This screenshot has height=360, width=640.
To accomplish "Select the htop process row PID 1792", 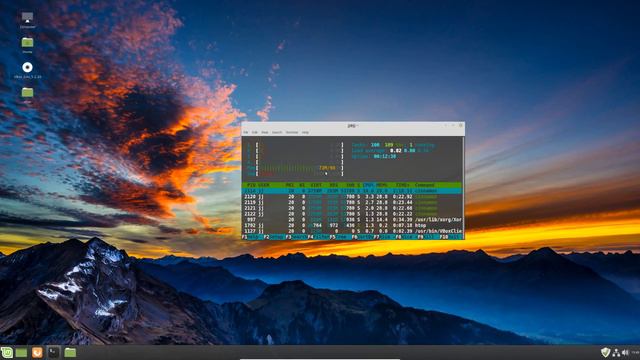I will (352, 225).
